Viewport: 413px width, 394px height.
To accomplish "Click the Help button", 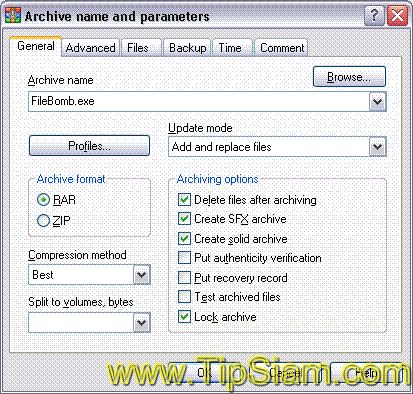I will [366, 373].
